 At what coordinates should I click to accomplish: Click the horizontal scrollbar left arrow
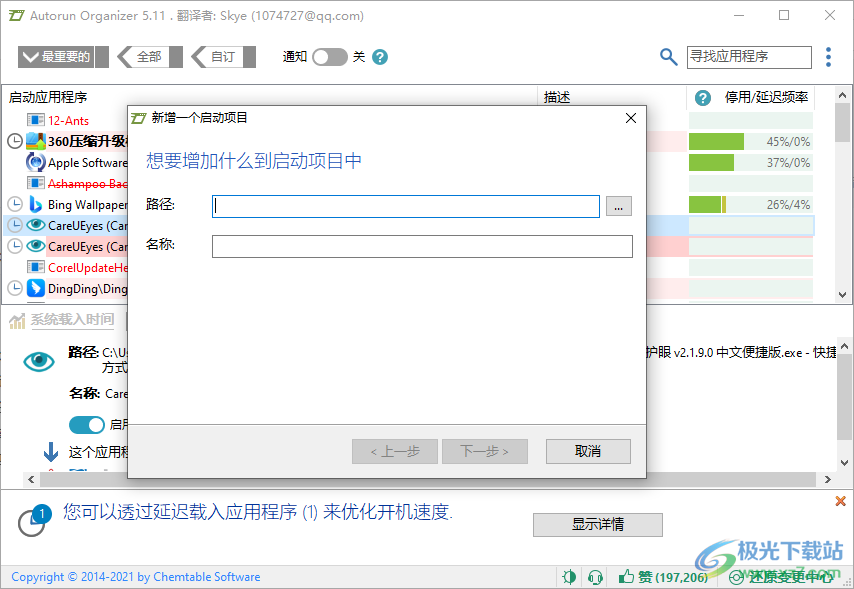coord(31,479)
